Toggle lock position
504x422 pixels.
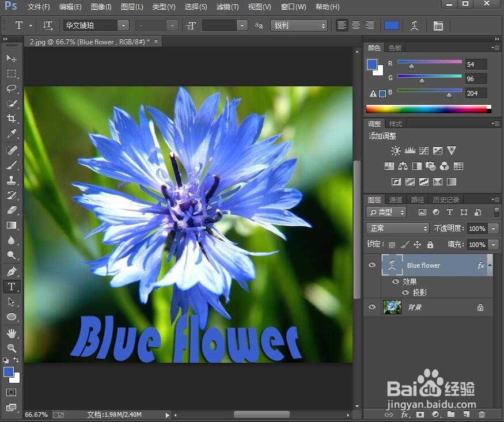tap(417, 245)
